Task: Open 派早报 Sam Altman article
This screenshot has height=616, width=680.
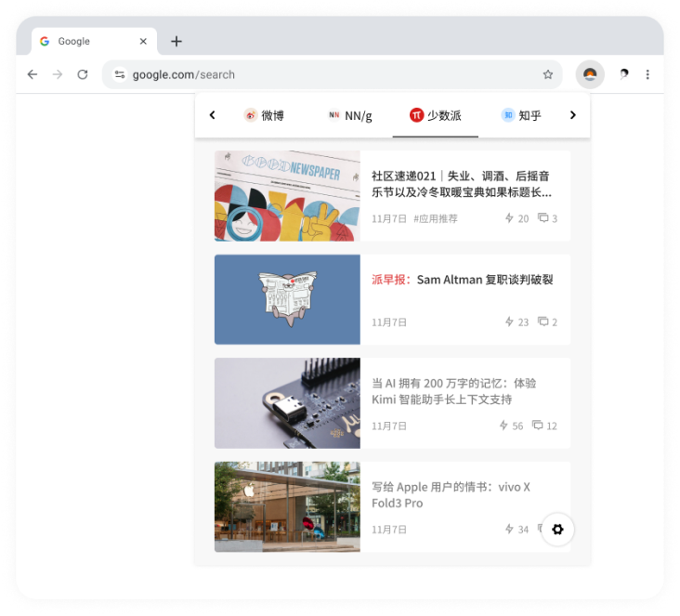Action: click(463, 280)
